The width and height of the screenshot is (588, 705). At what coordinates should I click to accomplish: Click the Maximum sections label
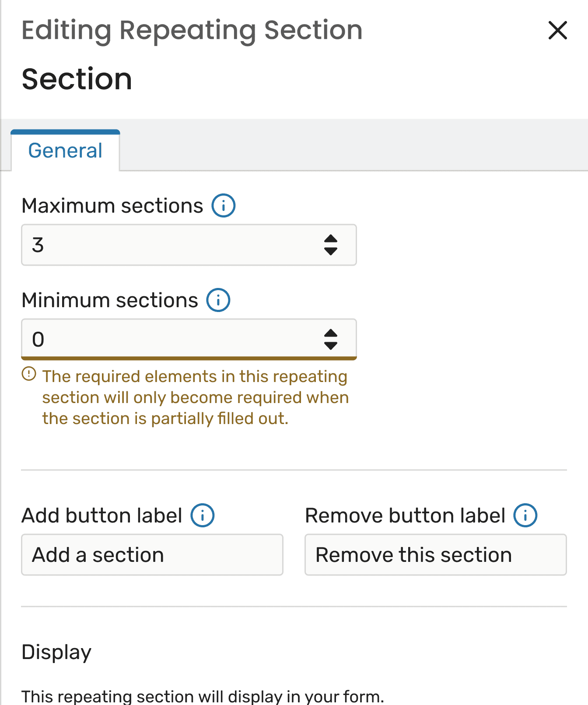click(x=112, y=206)
